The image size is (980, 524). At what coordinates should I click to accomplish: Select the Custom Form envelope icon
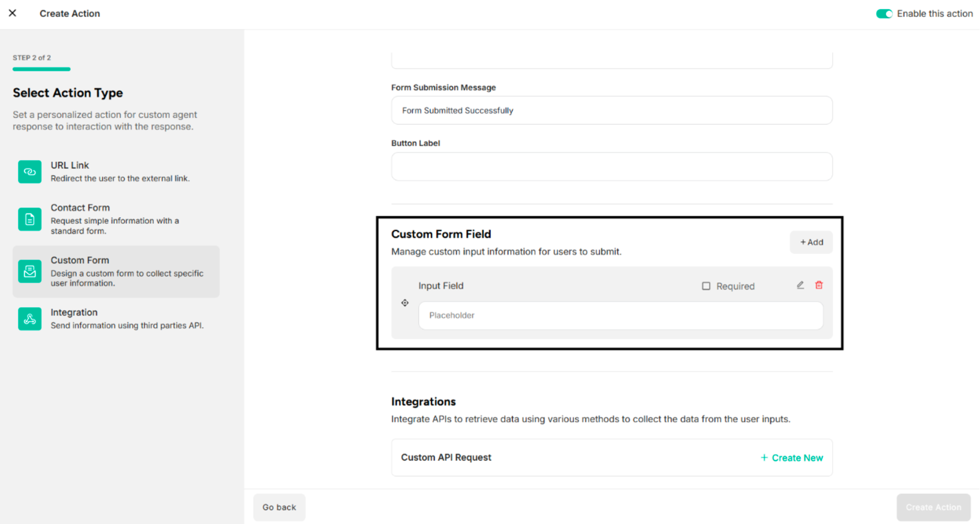(x=29, y=271)
